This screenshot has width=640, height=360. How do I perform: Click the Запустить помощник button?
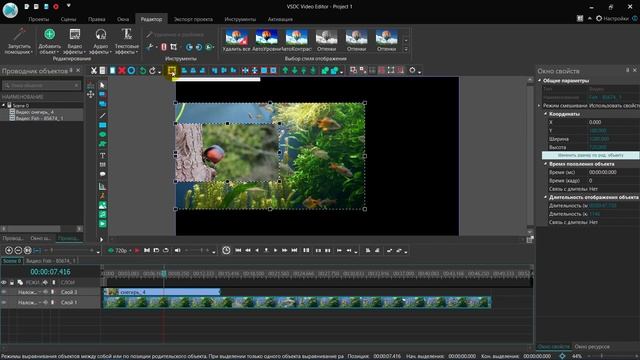[19, 42]
